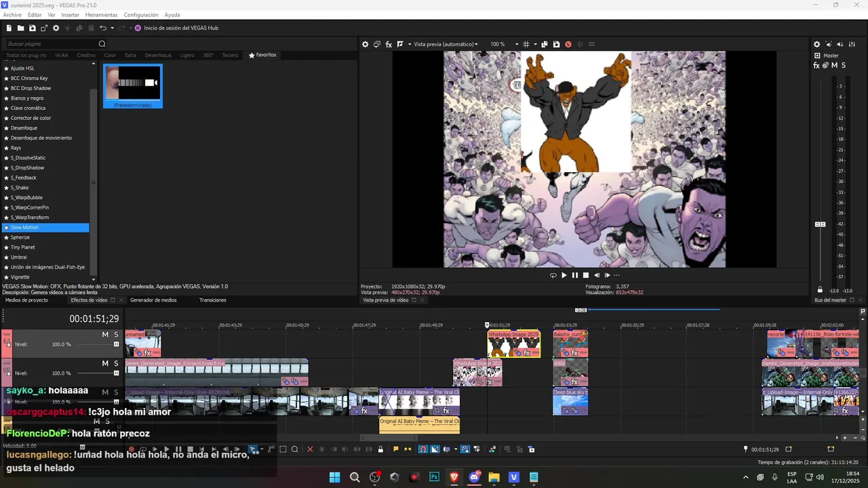Undo the last action
Image resolution: width=868 pixels, height=488 pixels.
click(x=103, y=28)
